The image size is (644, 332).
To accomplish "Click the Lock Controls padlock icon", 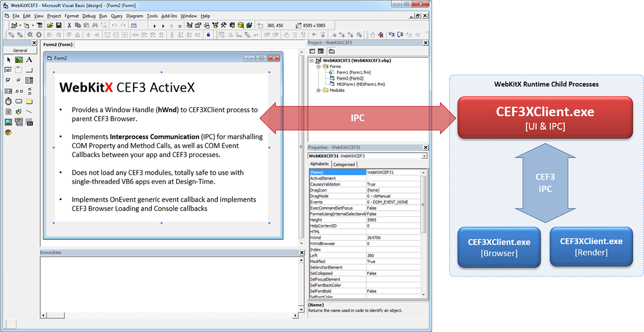I will point(208,35).
